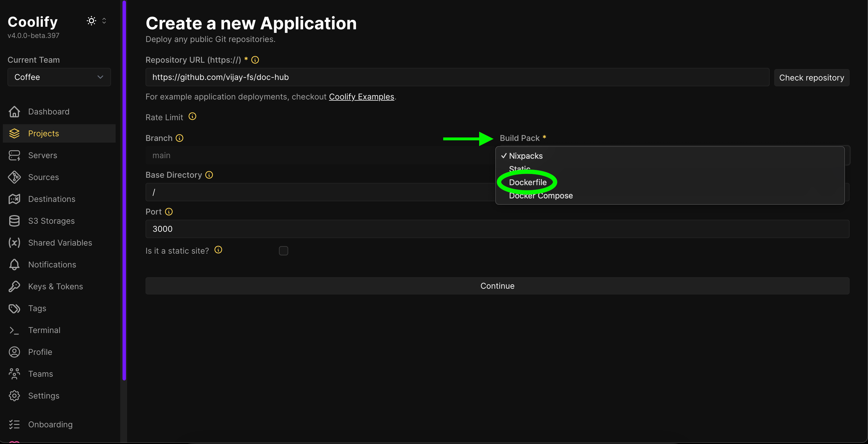Viewport: 868px width, 444px height.
Task: Click the Onboarding checklist icon
Action: point(14,424)
